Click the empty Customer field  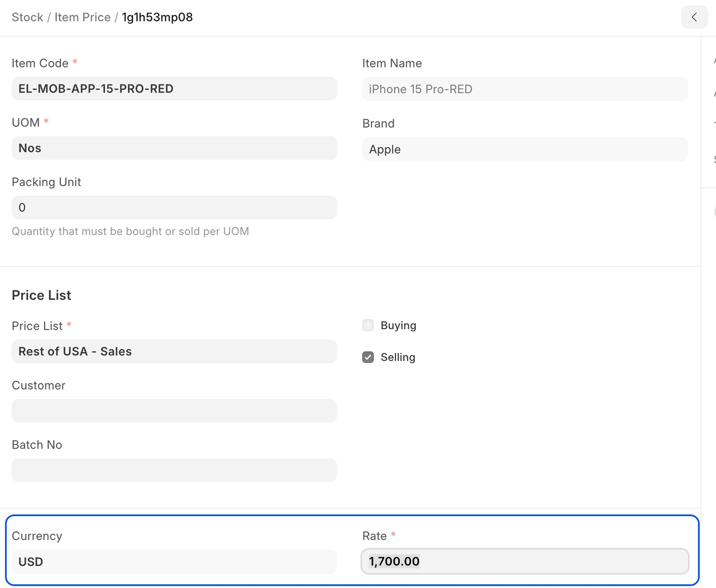point(174,411)
